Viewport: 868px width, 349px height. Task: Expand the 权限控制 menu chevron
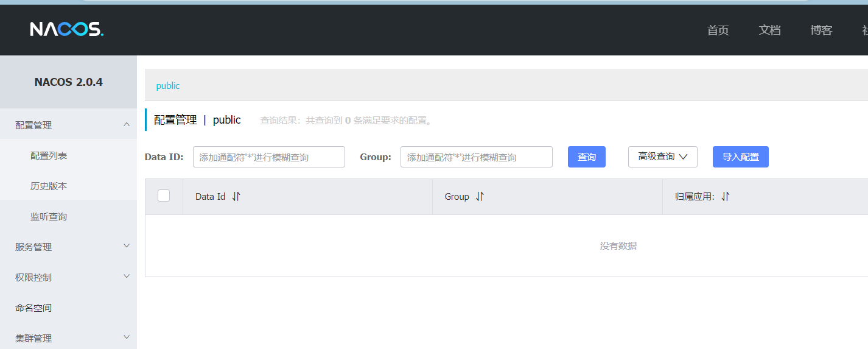[x=127, y=277]
